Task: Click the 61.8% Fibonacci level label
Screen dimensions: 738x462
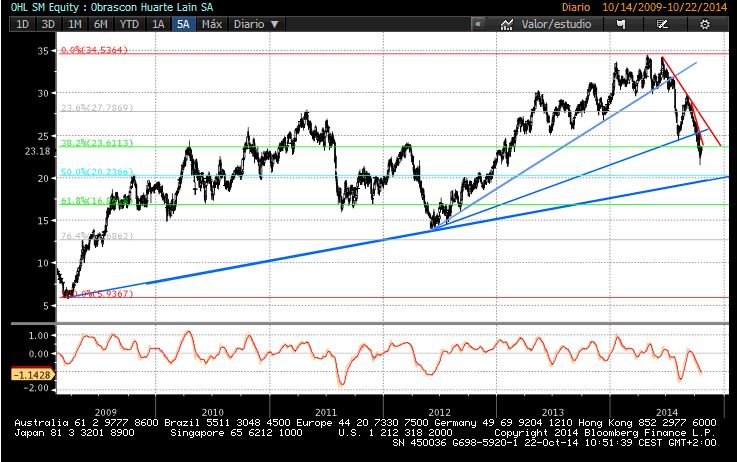Action: (96, 201)
